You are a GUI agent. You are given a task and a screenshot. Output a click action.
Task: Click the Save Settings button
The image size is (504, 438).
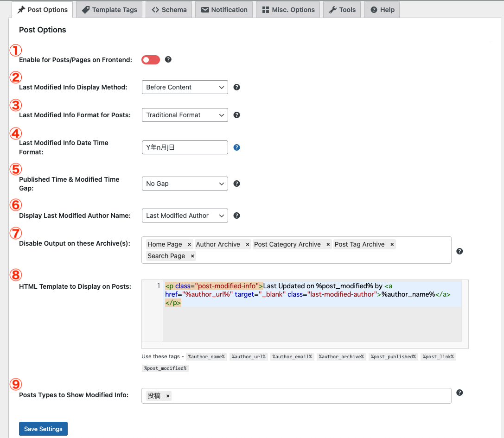click(43, 428)
